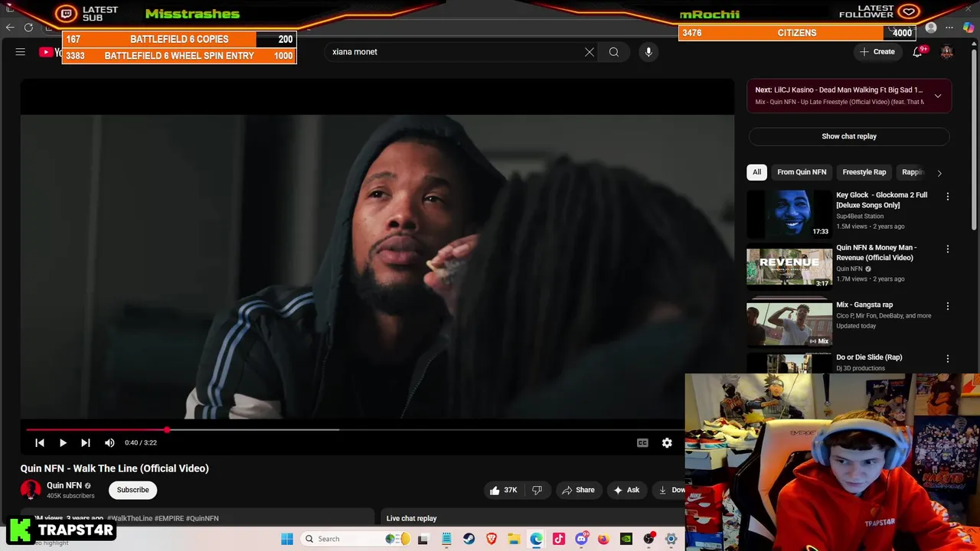Play the paused video
The width and height of the screenshot is (980, 551).
63,442
